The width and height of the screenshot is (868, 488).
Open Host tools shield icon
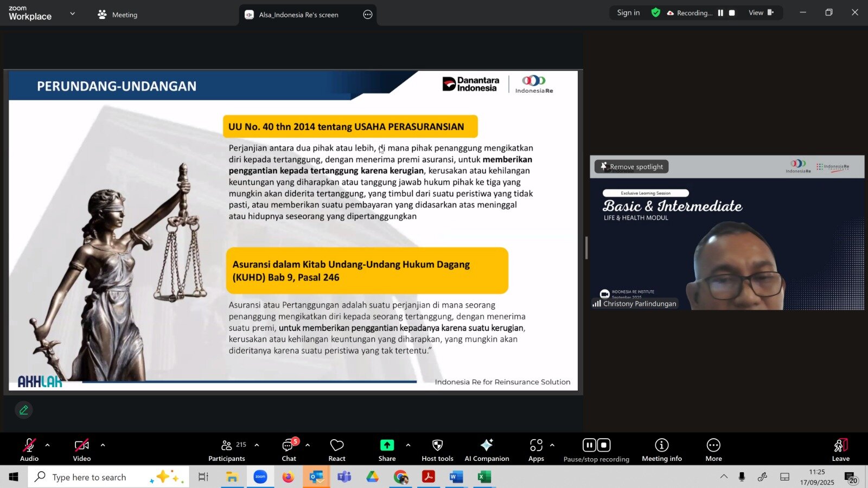click(437, 450)
